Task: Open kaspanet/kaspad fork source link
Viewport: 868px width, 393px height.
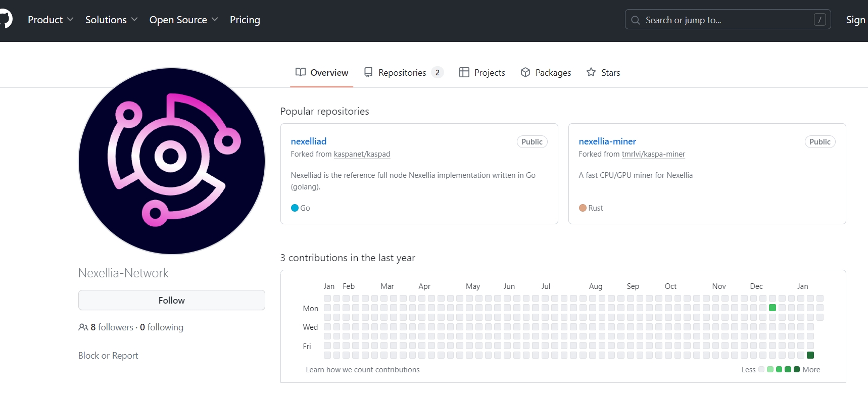Action: (362, 154)
